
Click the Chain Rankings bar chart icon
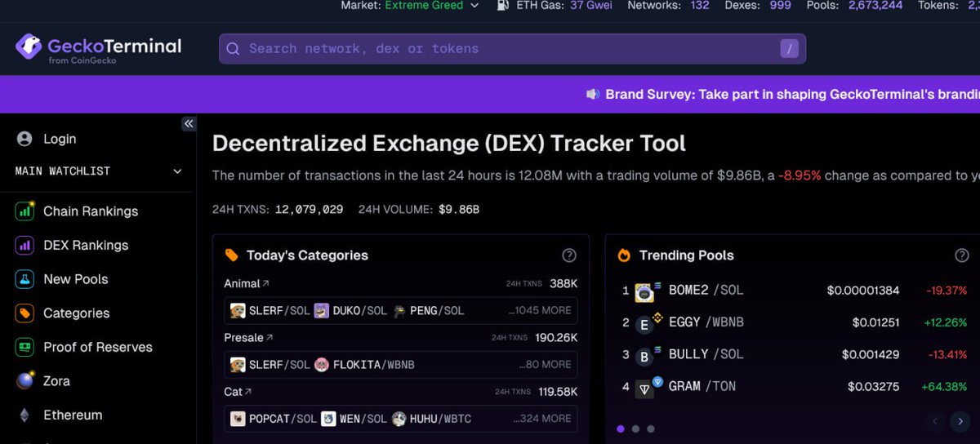[24, 211]
